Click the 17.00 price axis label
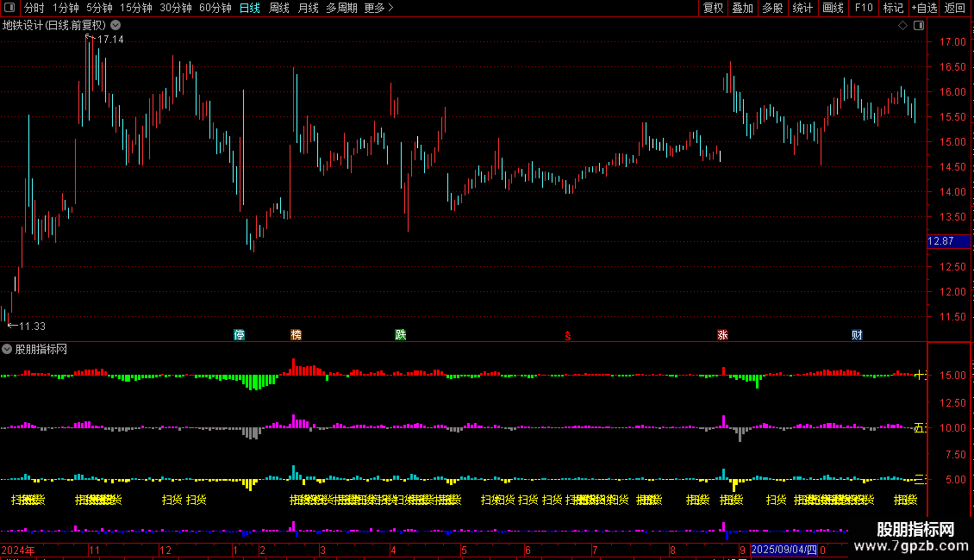974x560 pixels. tap(952, 42)
